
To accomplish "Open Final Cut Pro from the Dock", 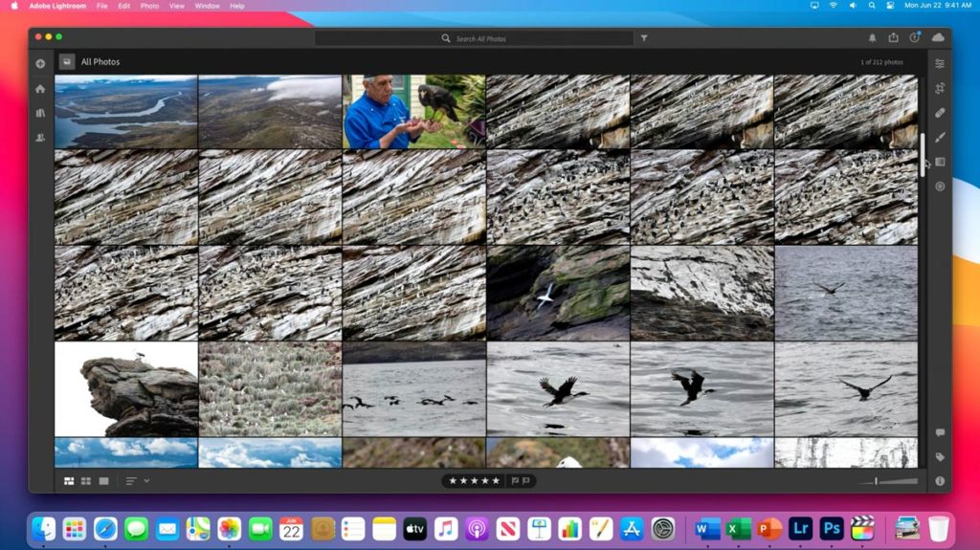I will click(x=862, y=529).
